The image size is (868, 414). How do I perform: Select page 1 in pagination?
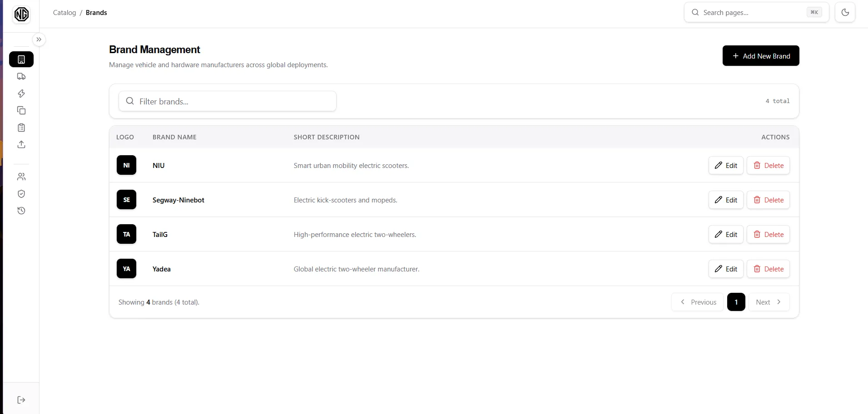click(736, 302)
